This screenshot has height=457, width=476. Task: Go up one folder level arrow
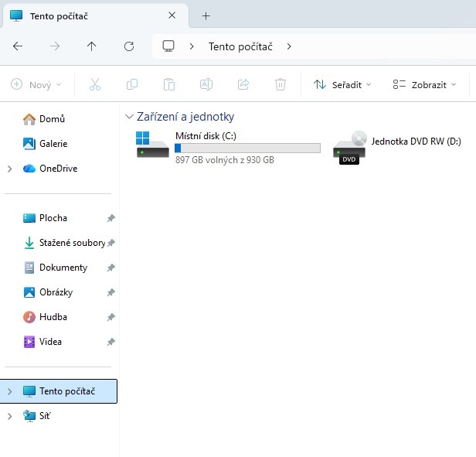coord(92,46)
